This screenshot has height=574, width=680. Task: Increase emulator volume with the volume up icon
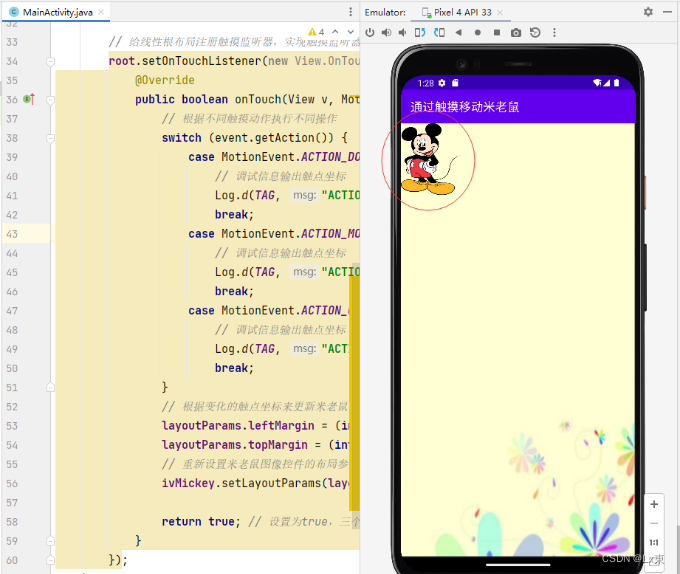pyautogui.click(x=386, y=33)
